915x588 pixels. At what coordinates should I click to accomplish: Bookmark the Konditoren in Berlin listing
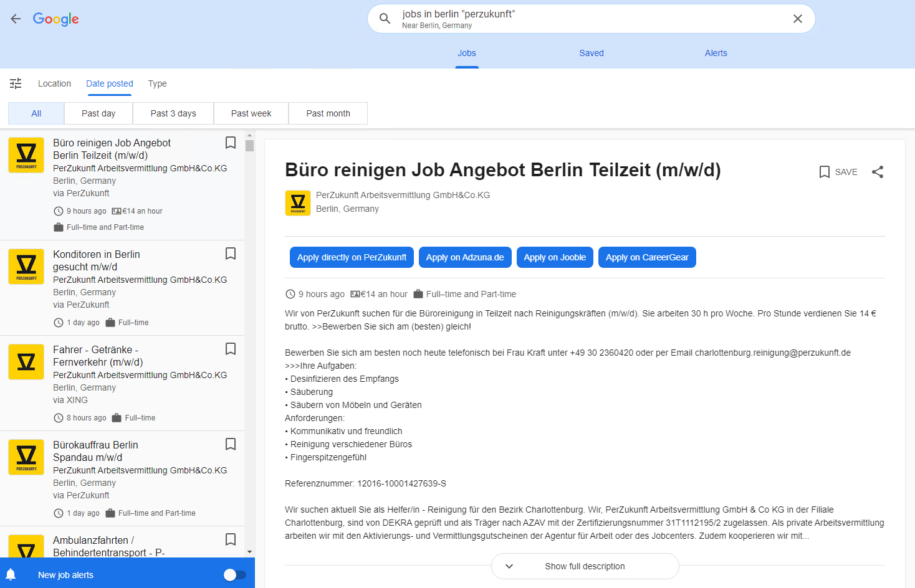230,254
